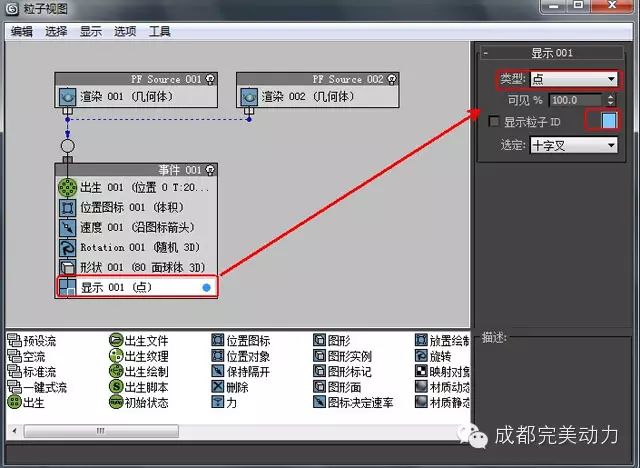This screenshot has height=468, width=640.
Task: Click the 图形面 depot icon
Action: [319, 386]
